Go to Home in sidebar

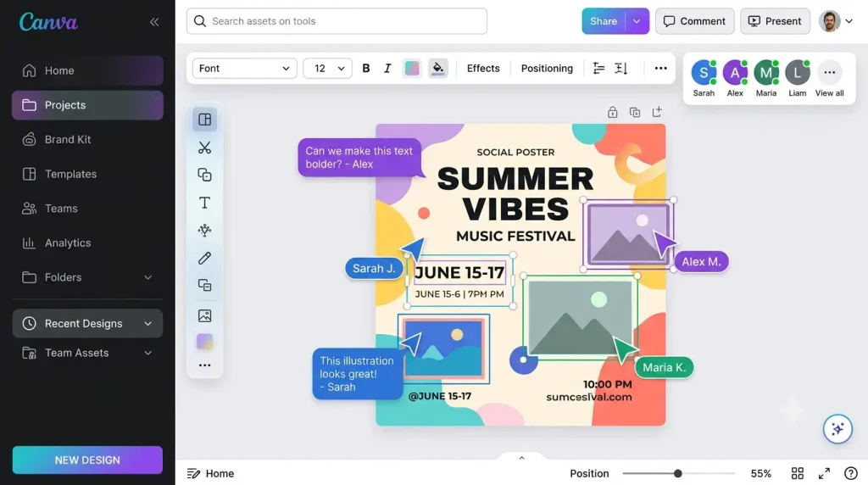(87, 70)
